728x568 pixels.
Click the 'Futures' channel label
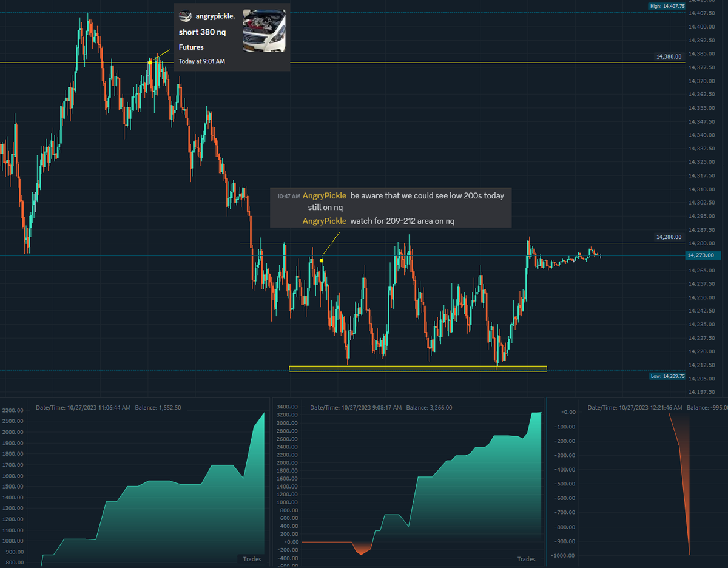191,47
